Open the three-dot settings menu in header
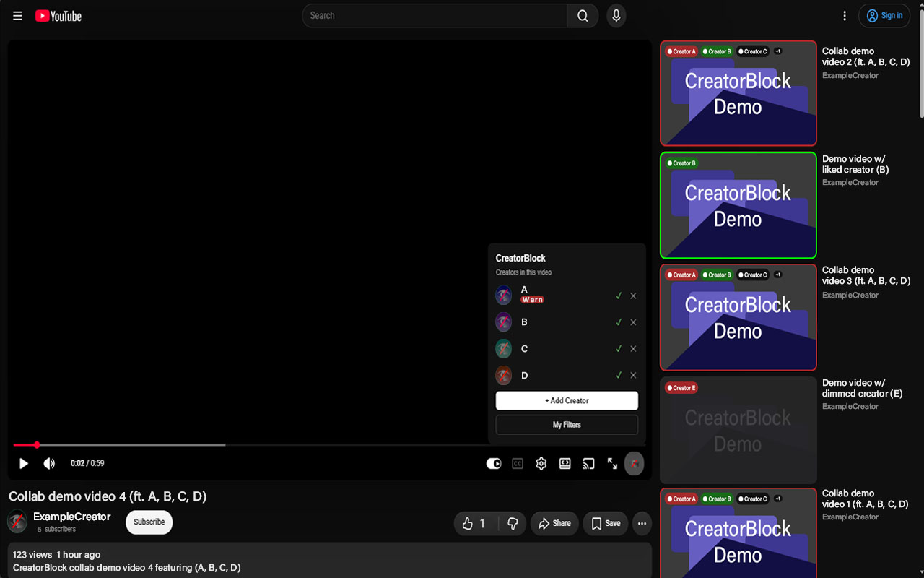 [845, 16]
